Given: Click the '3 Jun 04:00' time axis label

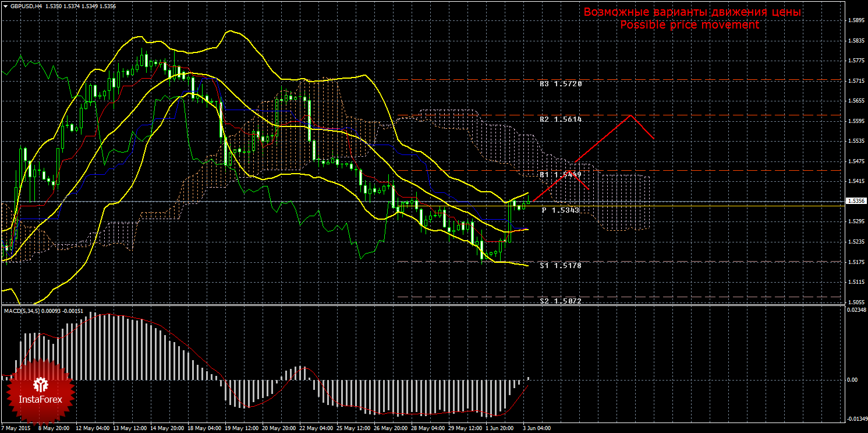Looking at the screenshot, I should click(x=536, y=428).
